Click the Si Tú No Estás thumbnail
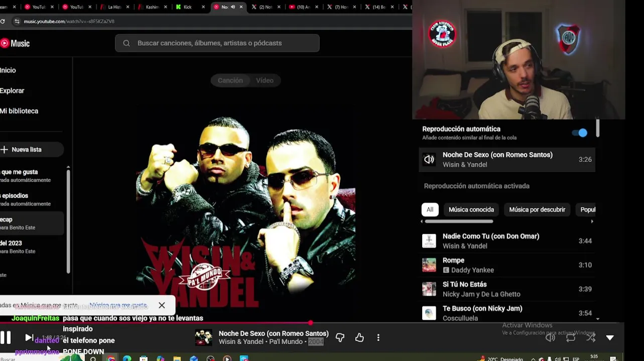Screen dimensions: 644x361 pyautogui.click(x=429, y=289)
